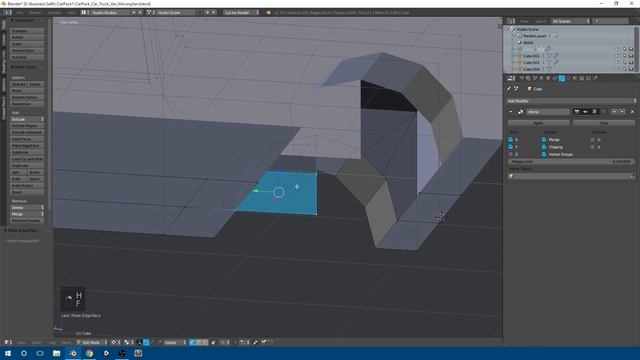Open the Windows Start menu
The image size is (640, 360).
[x=8, y=353]
